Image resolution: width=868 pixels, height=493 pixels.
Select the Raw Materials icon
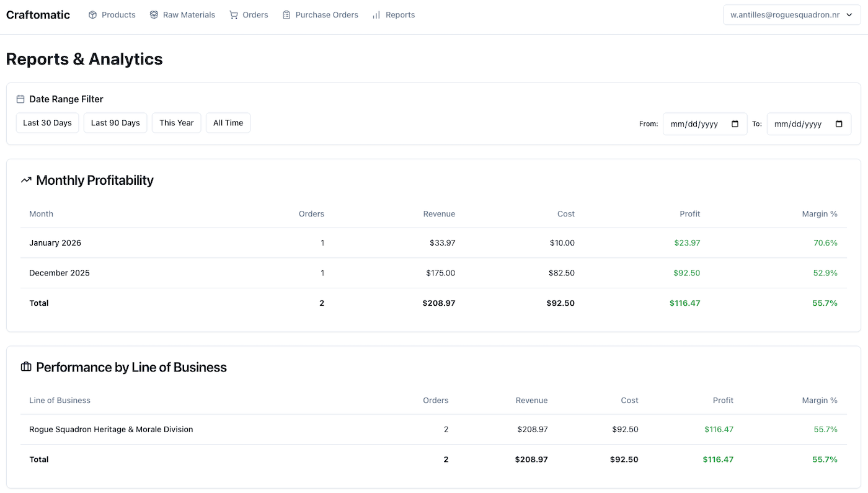pos(153,14)
